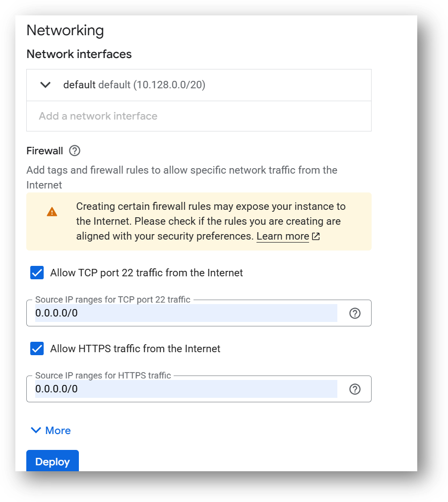The image size is (448, 502).
Task: Uncheck Allow HTTPS traffic from the Internet
Action: tap(37, 349)
